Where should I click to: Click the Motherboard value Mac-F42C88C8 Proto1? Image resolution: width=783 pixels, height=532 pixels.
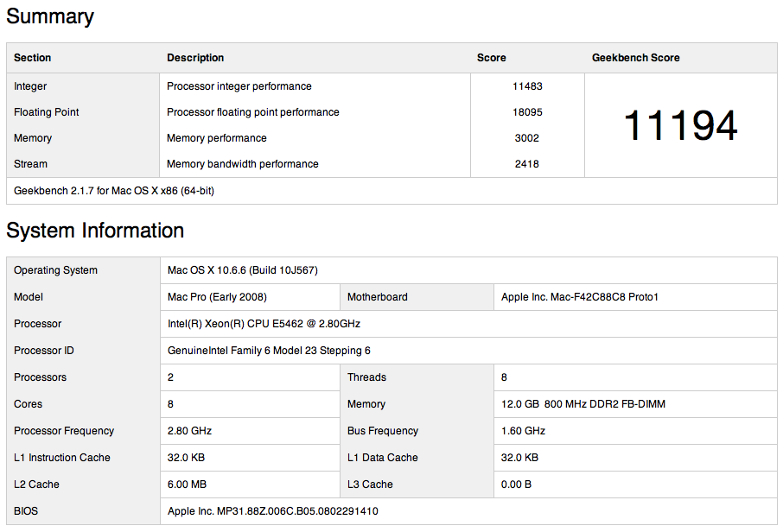(580, 297)
